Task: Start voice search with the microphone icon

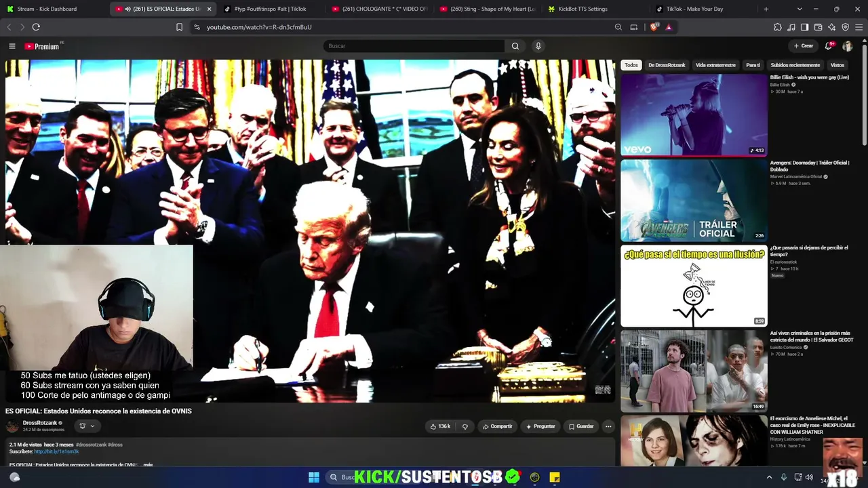Action: click(538, 46)
